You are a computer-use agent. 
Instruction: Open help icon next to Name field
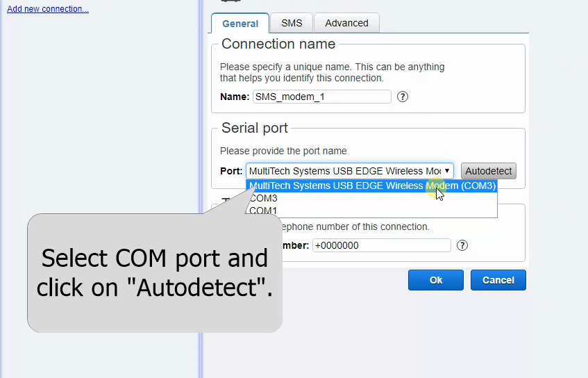(x=403, y=97)
